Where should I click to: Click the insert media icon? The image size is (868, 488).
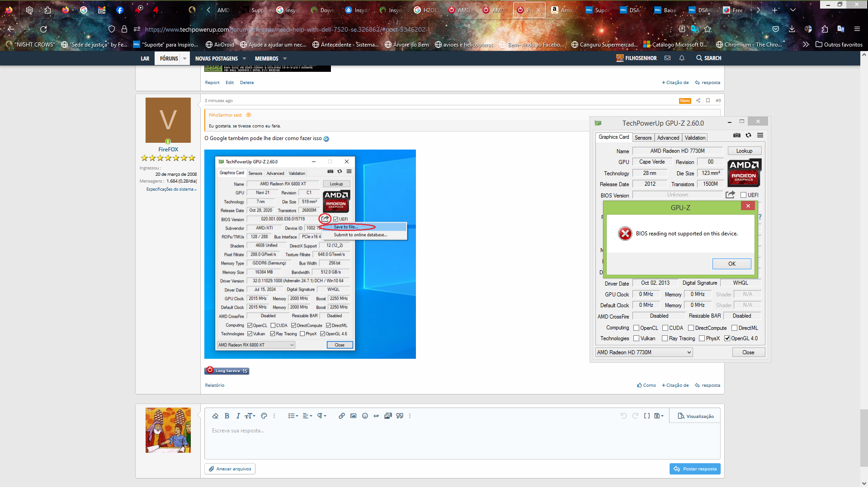point(388,416)
